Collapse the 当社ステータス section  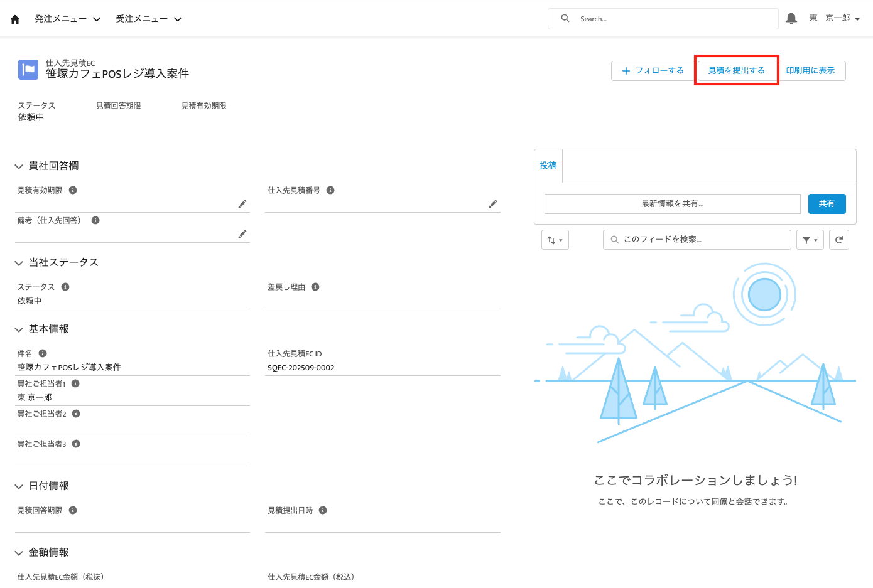[19, 263]
